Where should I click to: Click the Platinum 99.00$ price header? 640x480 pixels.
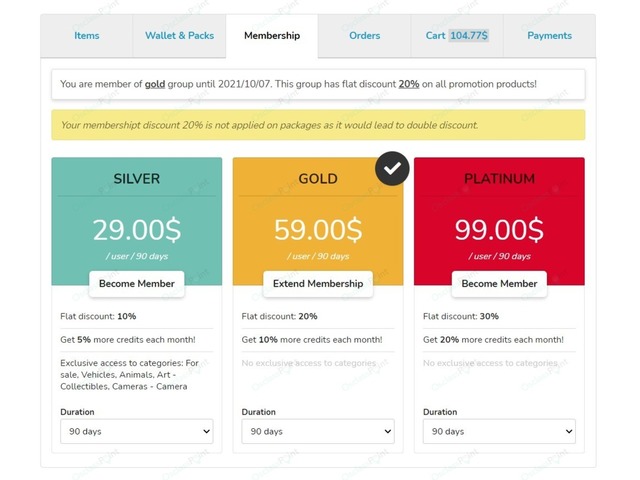(499, 230)
